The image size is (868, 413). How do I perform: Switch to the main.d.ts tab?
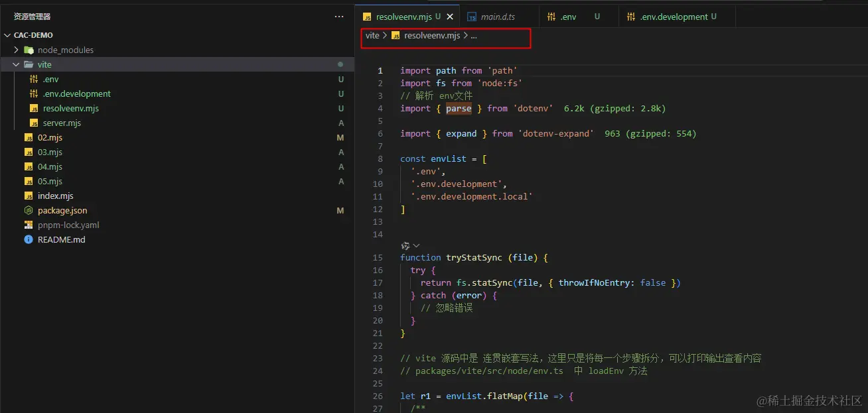pos(498,17)
